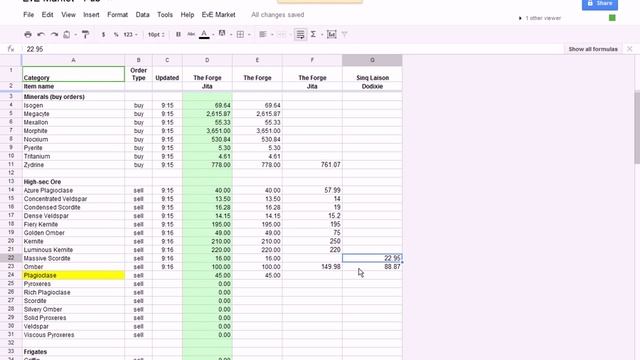Viewport: 640px width, 360px height.
Task: Open the Help menu
Action: 187,15
